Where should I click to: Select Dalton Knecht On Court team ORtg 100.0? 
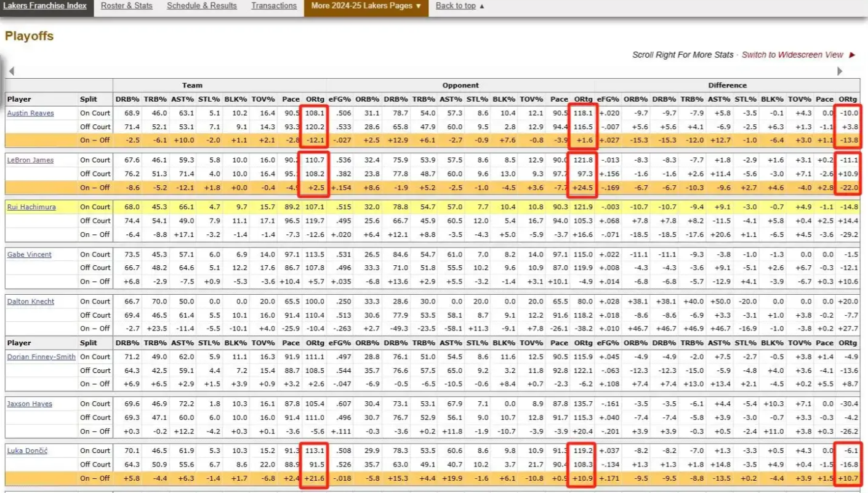315,302
